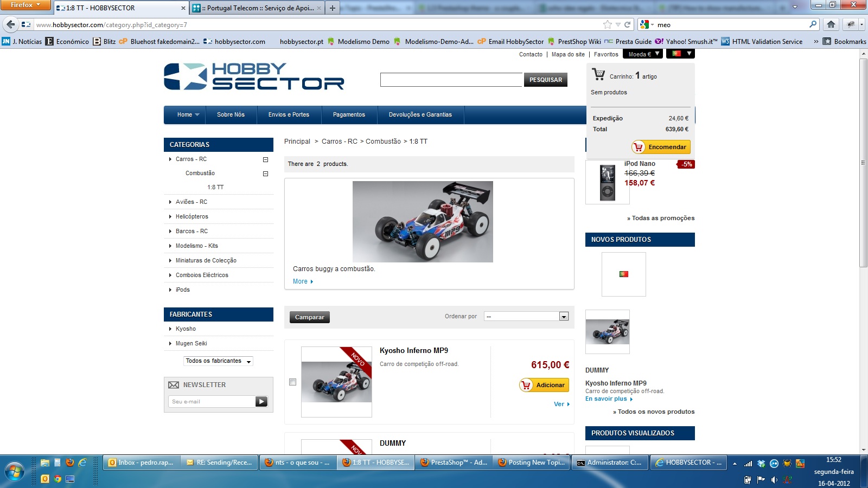Viewport: 868px width, 488px height.
Task: Open language flag dropdown
Action: point(681,54)
